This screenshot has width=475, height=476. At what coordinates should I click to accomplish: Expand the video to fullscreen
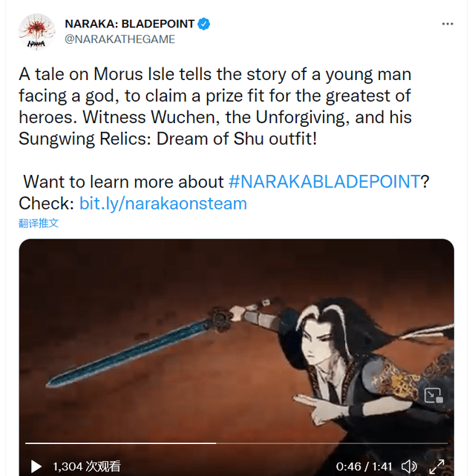[x=436, y=466]
